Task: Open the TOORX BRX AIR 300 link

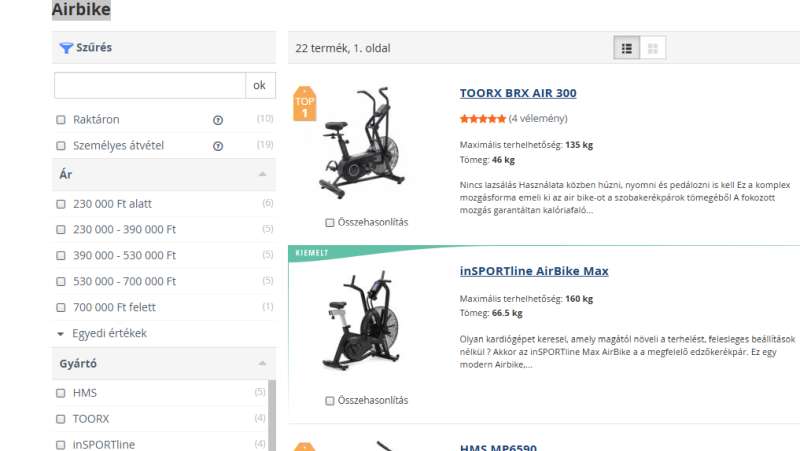Action: coord(517,93)
